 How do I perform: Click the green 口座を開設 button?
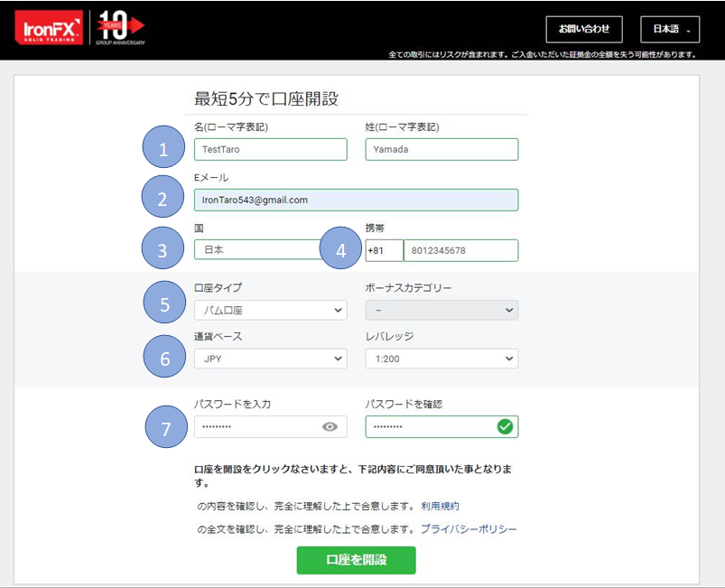(356, 560)
